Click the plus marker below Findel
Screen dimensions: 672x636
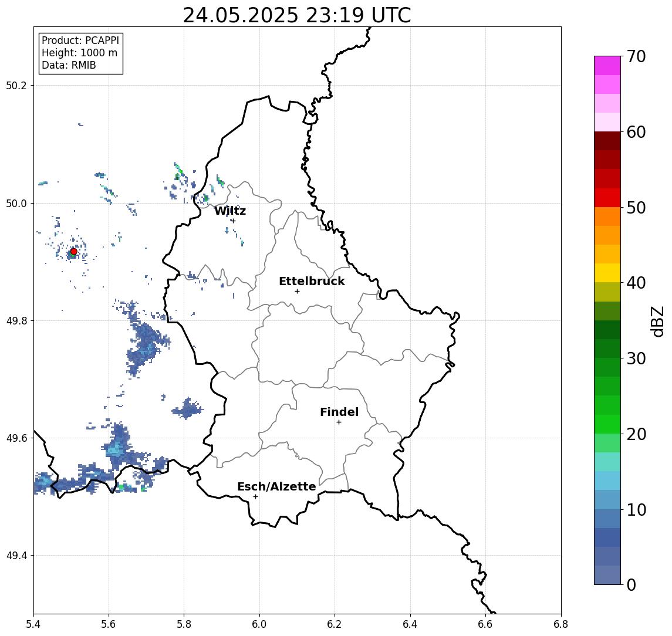coord(339,422)
